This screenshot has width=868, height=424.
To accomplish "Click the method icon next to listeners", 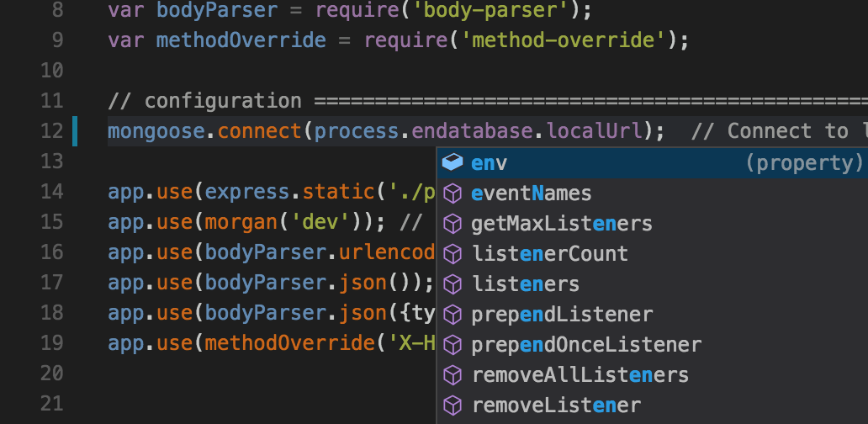I will (x=453, y=284).
